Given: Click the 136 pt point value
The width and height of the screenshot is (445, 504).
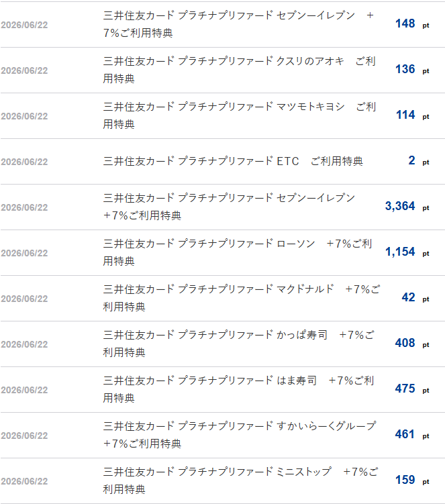Looking at the screenshot, I should (x=412, y=69).
